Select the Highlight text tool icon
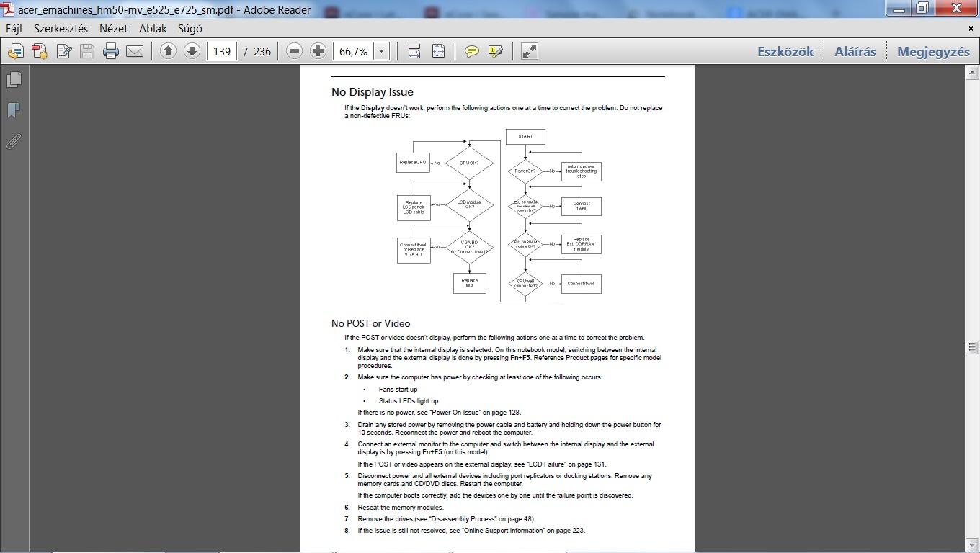 pos(495,51)
